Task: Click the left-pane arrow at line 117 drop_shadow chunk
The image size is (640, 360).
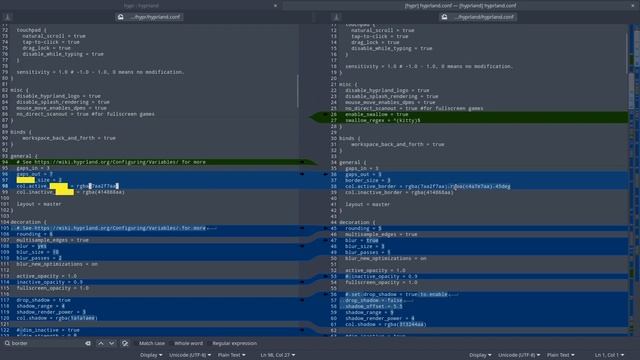Action: [x=302, y=300]
